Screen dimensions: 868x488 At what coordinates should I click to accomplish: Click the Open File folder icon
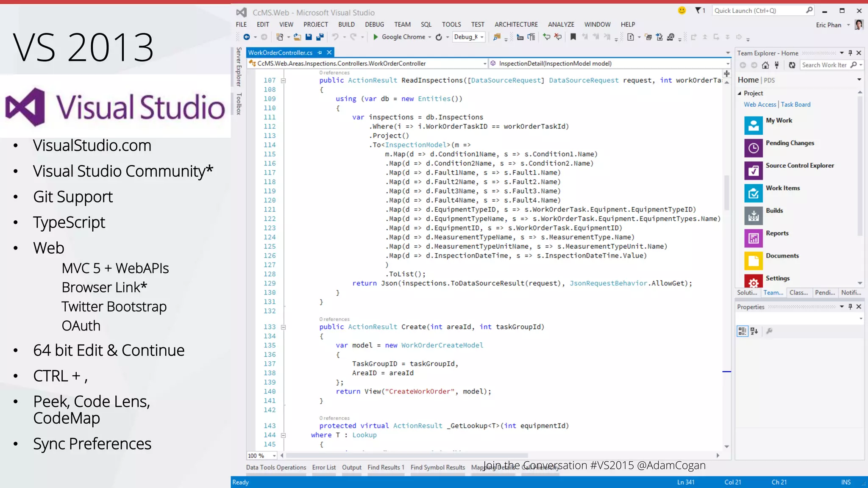(298, 37)
